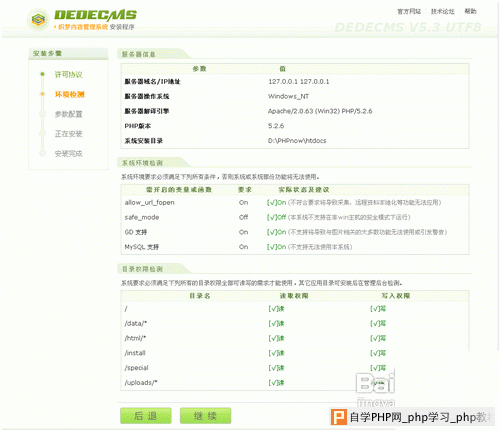Viewport: 500px width, 431px height.
Task: Click the /install directory name
Action: (135, 353)
